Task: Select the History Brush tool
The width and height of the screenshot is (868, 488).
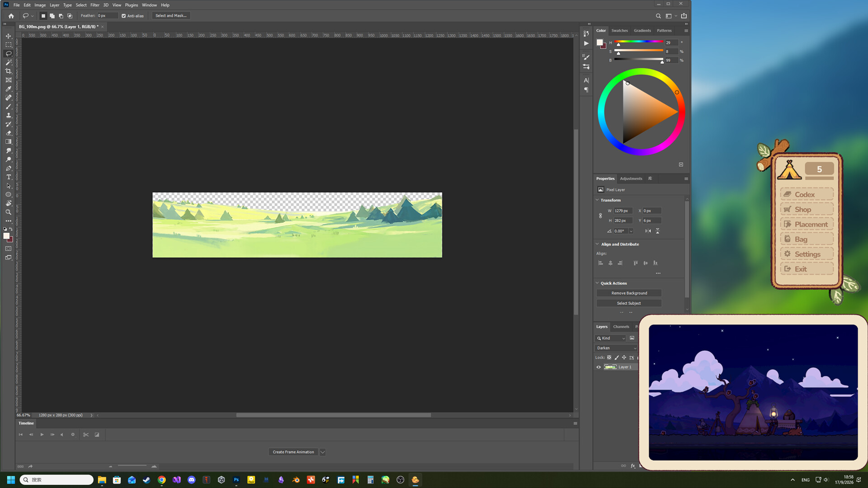Action: tap(8, 124)
